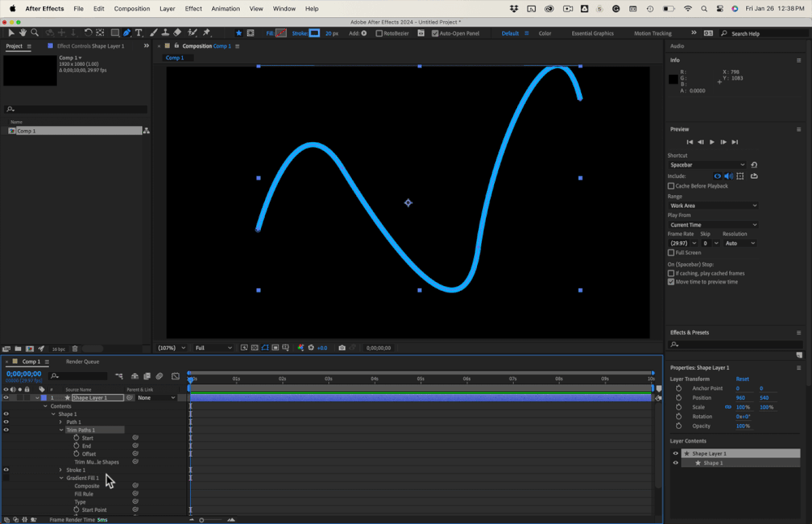Click the Scale stopwatch for Shape Layer 1
This screenshot has width=812, height=524.
[x=679, y=407]
